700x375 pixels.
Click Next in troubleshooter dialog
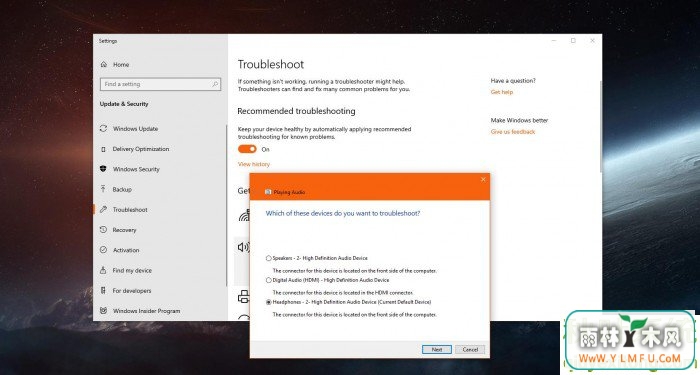(x=437, y=350)
